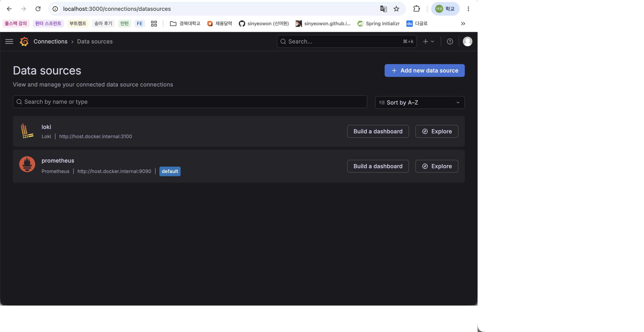
Task: Click the loki URL http://host.docker.internal:3100
Action: [x=96, y=136]
